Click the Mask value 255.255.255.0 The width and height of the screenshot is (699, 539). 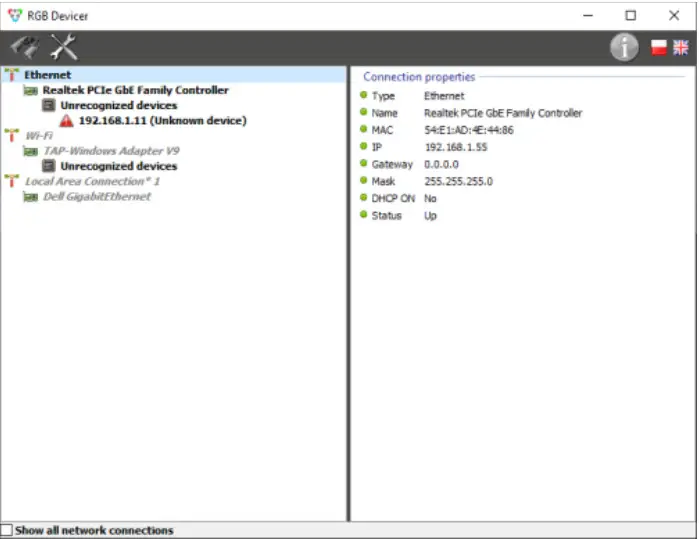tap(458, 181)
